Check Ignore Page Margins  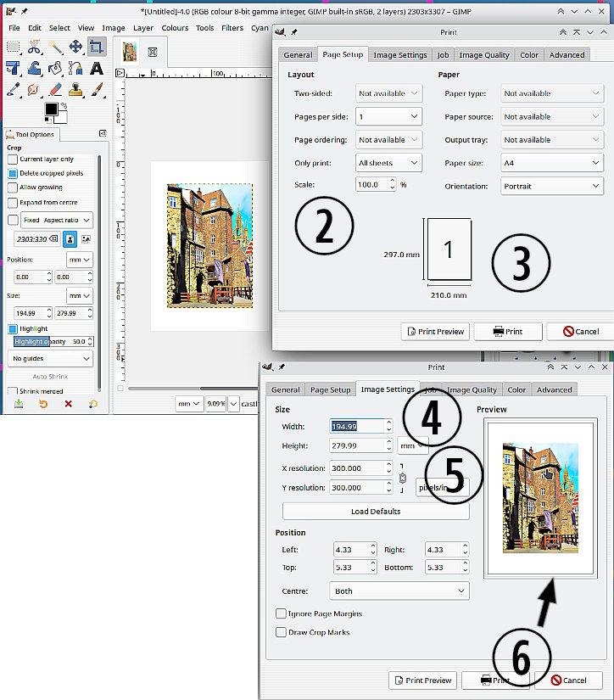(281, 613)
